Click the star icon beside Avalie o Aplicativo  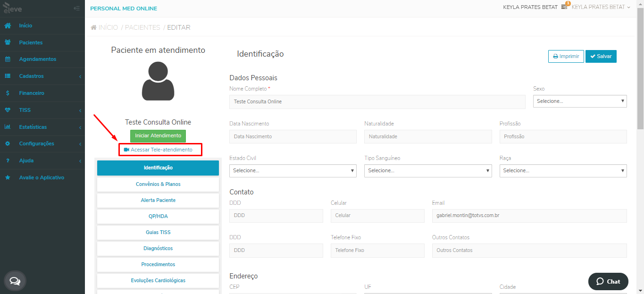coord(8,177)
